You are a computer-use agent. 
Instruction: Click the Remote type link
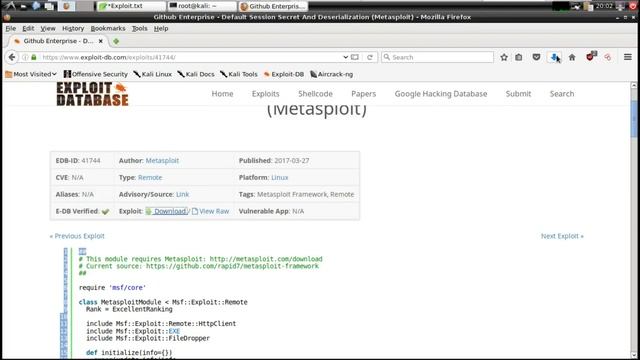coord(150,178)
